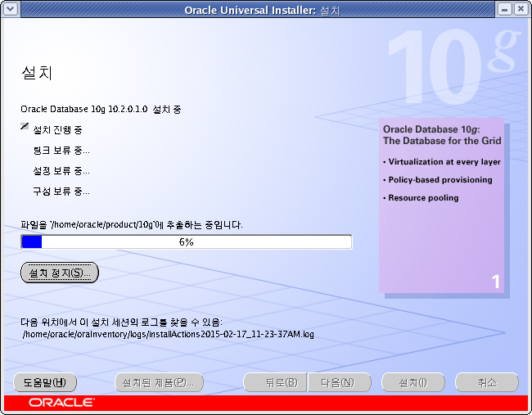532x415 pixels.
Task: Close the Oracle Universal Installer window
Action: [x=521, y=9]
